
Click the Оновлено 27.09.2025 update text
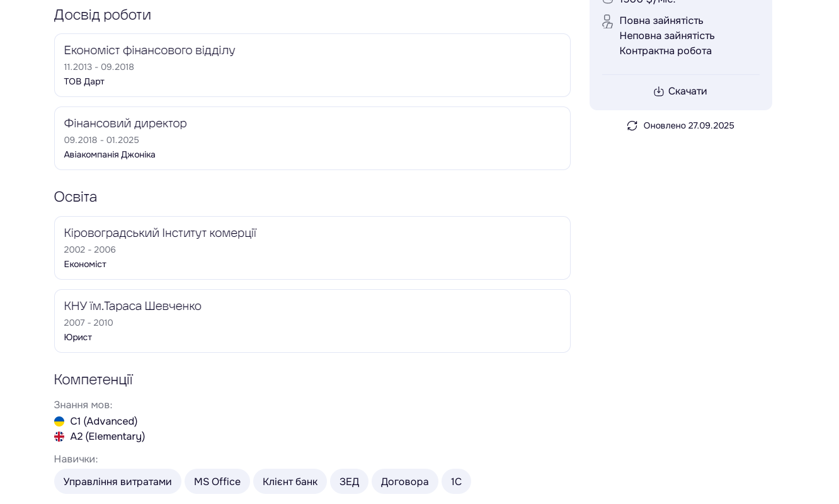point(688,125)
